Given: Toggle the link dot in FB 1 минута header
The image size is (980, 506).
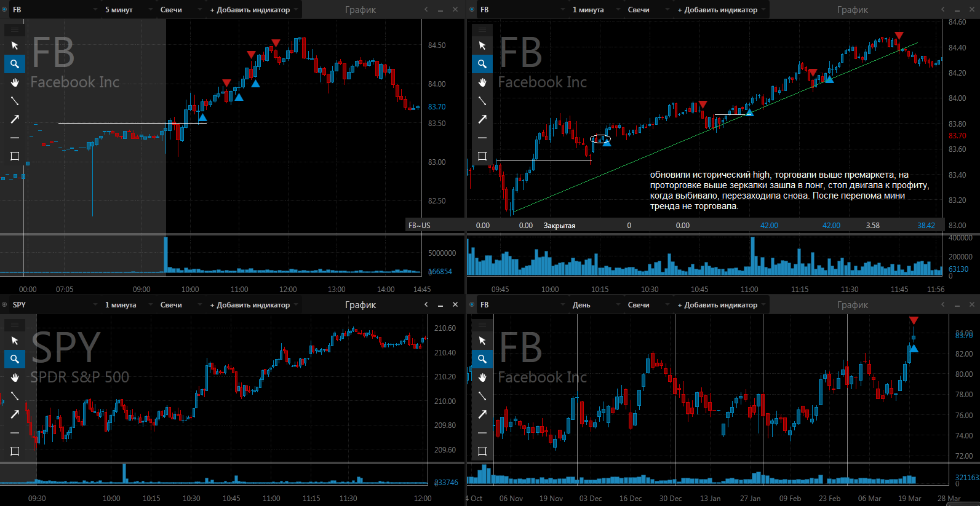Looking at the screenshot, I should tap(472, 9).
